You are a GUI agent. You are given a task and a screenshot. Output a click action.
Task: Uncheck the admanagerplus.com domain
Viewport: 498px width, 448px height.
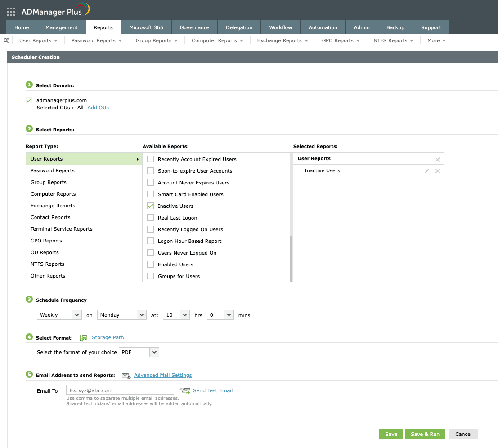(x=29, y=100)
